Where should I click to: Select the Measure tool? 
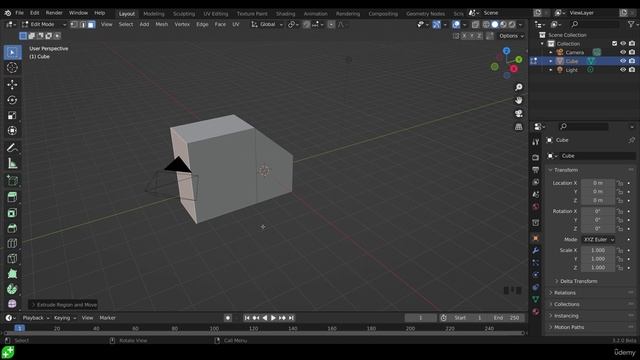pos(12,163)
